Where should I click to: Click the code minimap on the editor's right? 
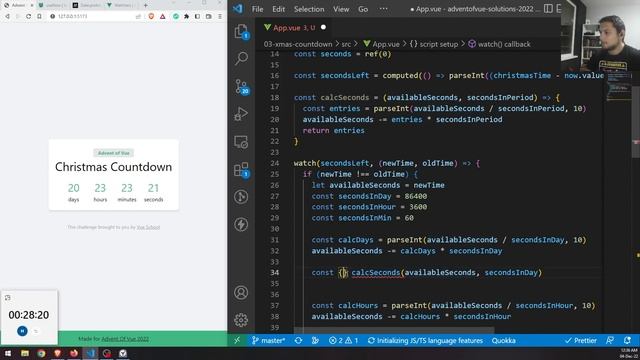tap(619, 88)
